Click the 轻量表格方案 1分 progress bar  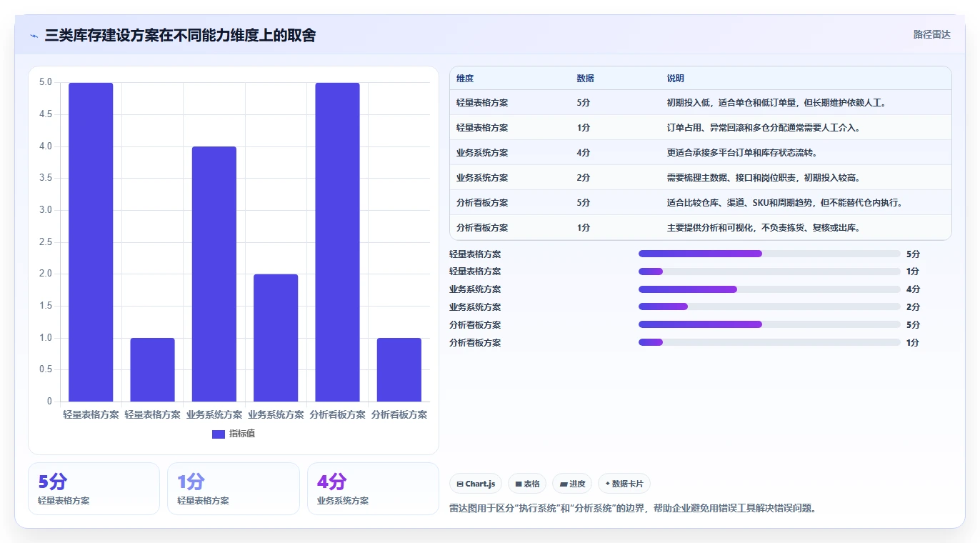(769, 271)
